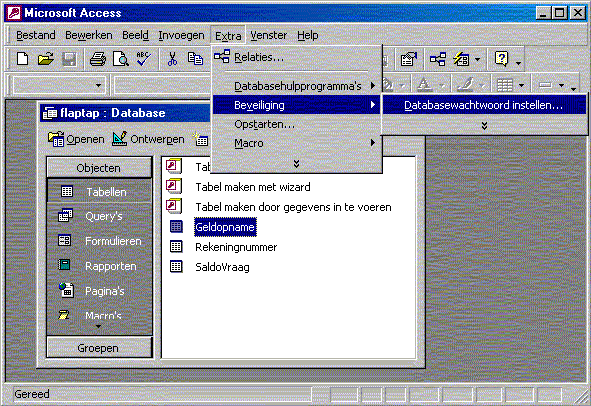Screen dimensions: 591x406
Task: Click icon beside Tabel maken door gegevens
Action: [x=174, y=206]
